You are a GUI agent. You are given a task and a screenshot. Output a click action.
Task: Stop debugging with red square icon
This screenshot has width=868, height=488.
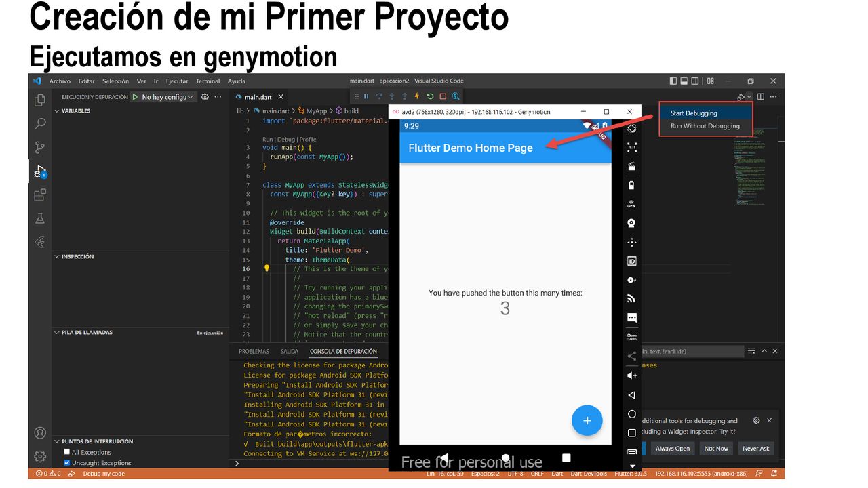pyautogui.click(x=443, y=96)
